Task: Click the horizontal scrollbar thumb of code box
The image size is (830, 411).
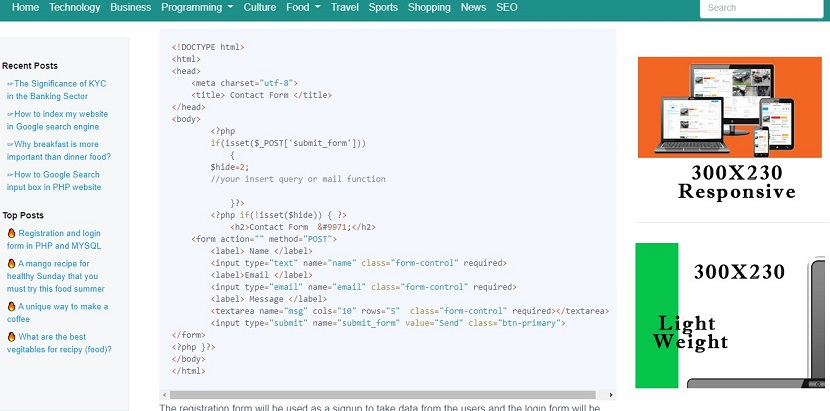Action: [x=383, y=395]
